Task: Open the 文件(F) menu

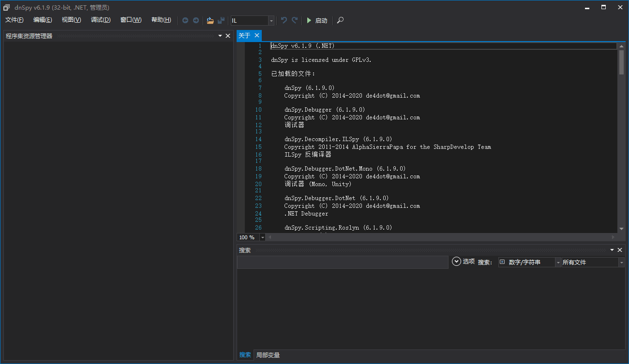Action: coord(15,20)
